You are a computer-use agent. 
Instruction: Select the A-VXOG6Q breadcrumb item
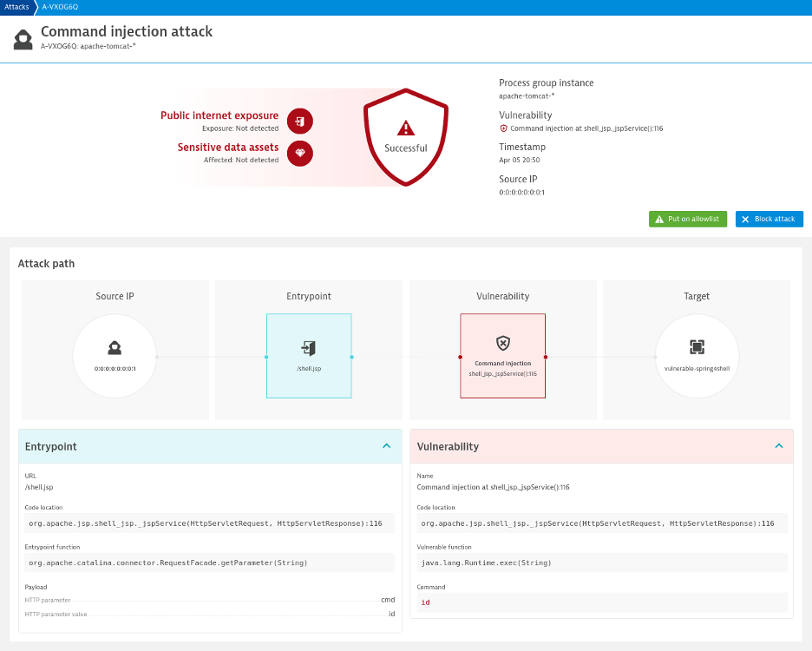[58, 6]
